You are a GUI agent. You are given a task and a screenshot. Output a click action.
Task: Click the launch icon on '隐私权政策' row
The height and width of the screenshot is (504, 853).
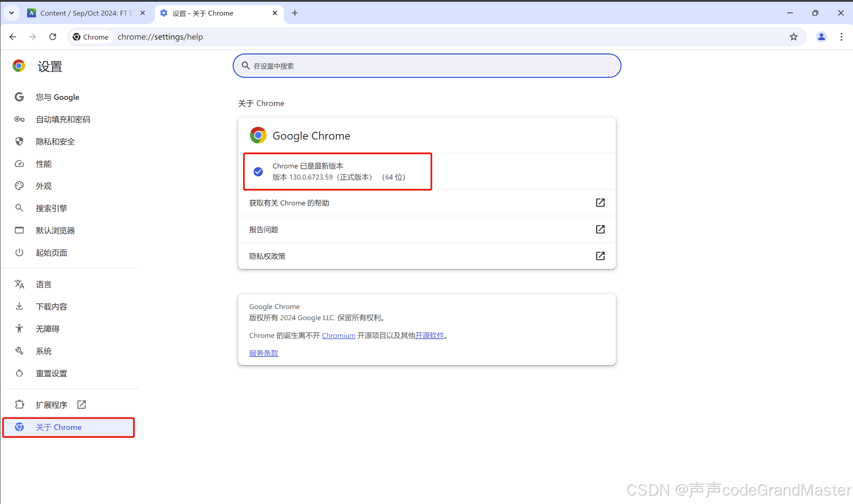(x=600, y=256)
